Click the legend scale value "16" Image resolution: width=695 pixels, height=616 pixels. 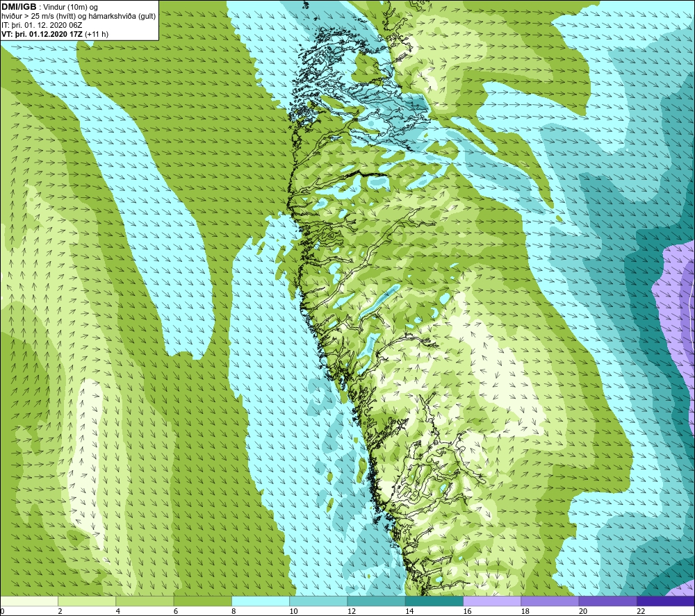[x=467, y=611]
